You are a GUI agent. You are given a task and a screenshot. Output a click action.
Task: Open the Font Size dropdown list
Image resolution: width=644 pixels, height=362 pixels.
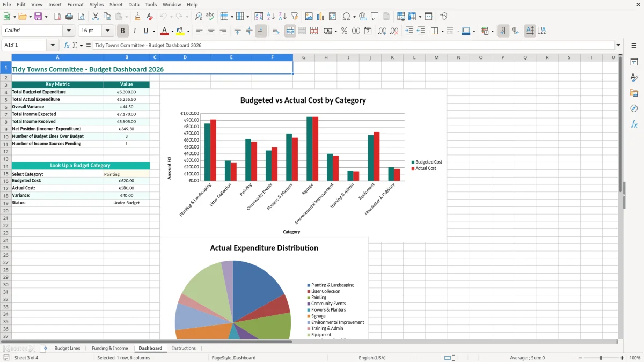click(x=108, y=31)
